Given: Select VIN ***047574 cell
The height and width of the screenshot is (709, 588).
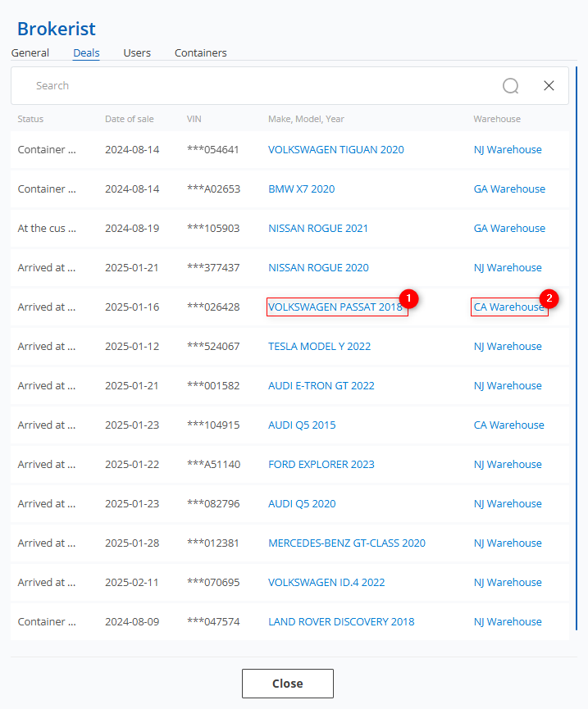Looking at the screenshot, I should (213, 622).
